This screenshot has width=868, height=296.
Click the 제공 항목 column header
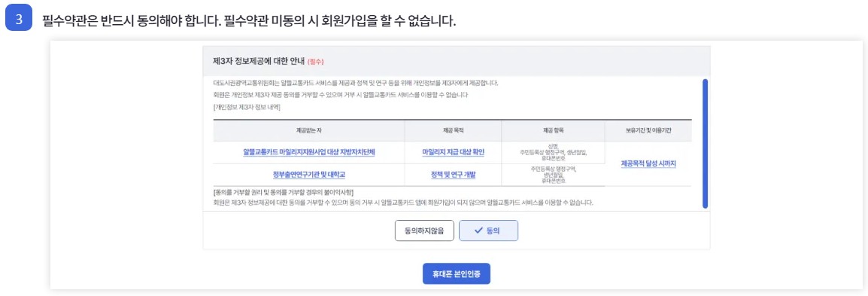553,131
